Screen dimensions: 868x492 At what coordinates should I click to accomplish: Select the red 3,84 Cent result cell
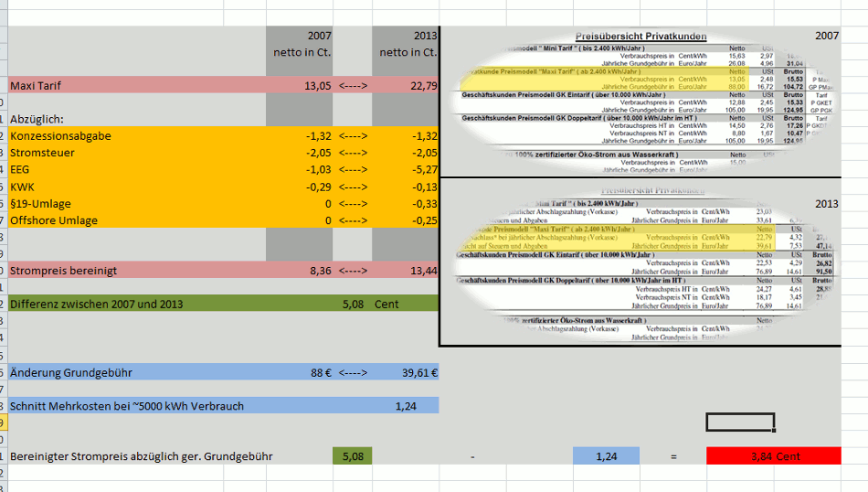click(773, 455)
